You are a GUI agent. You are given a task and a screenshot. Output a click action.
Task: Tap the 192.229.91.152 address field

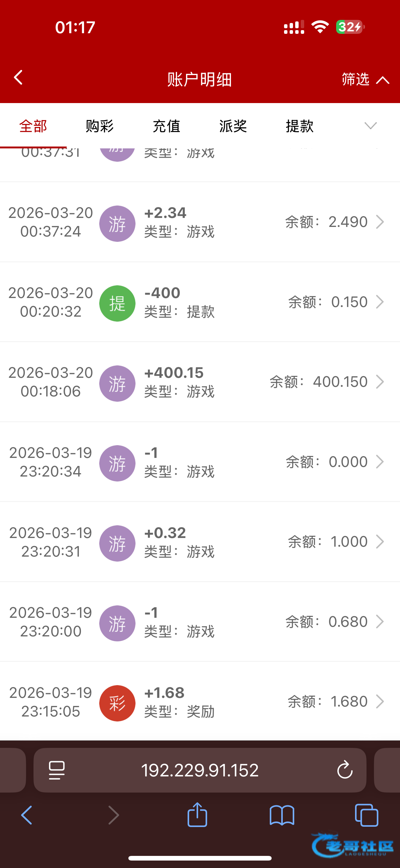pos(200,770)
